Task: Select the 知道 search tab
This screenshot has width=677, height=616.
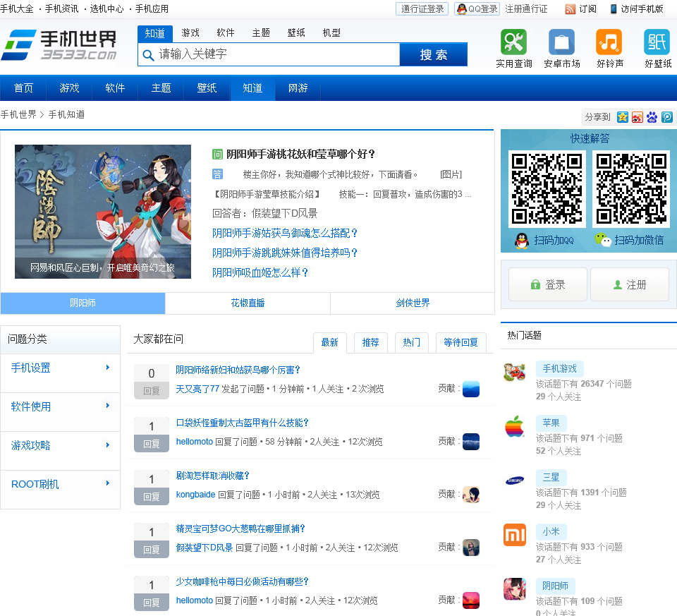Action: 155,33
